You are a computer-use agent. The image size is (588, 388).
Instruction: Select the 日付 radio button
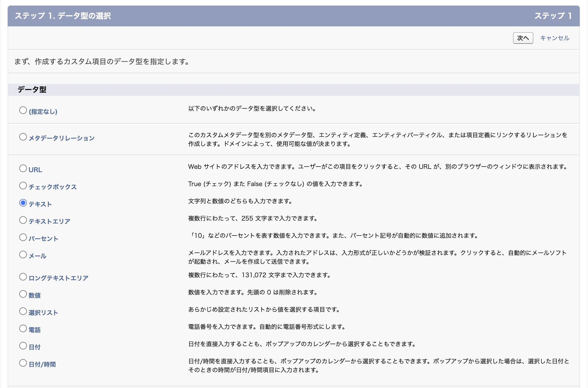23,346
